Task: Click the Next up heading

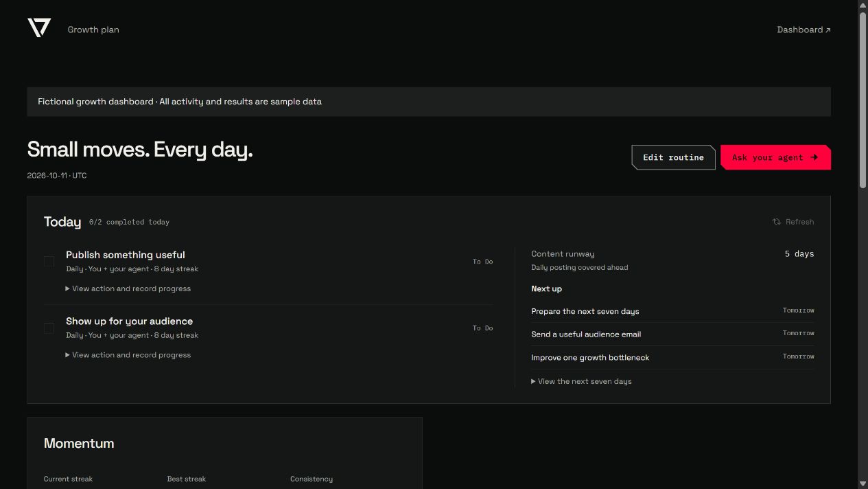Action: tap(546, 288)
